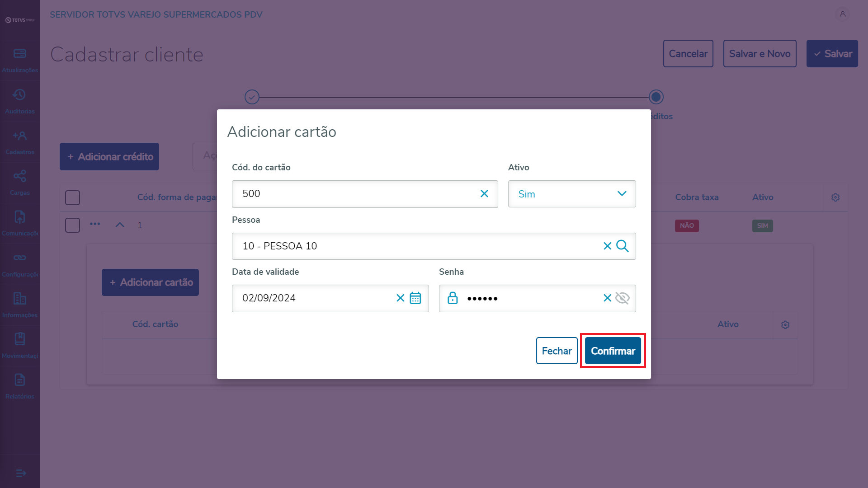
Task: Open Relatórios in the sidebar menu
Action: [19, 386]
